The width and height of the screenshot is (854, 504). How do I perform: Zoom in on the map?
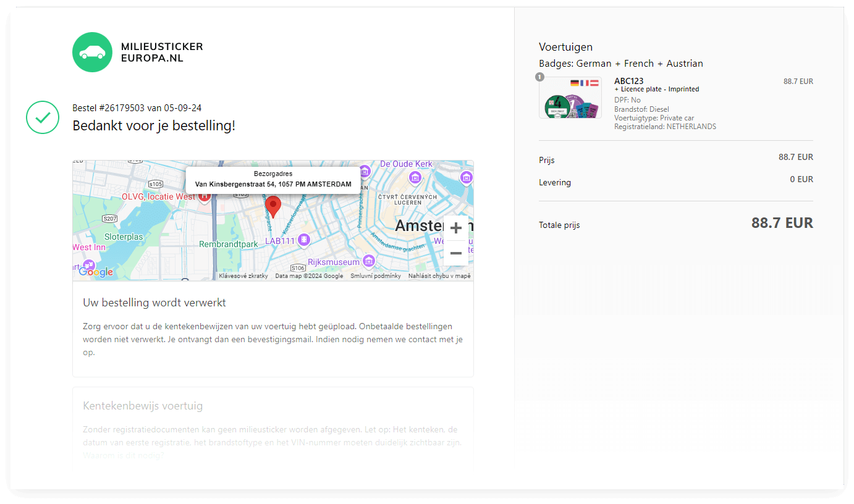click(456, 228)
